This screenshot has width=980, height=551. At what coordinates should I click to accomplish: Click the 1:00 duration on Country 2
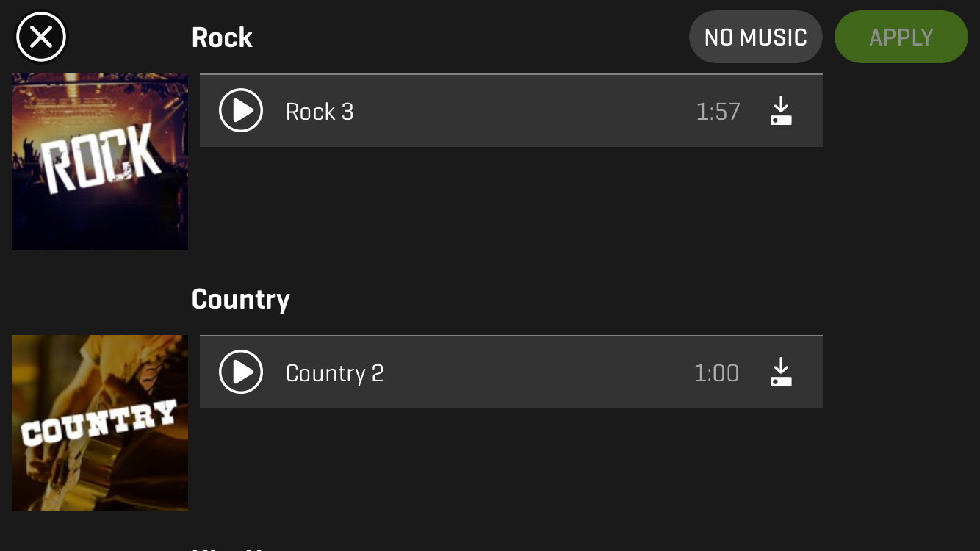click(x=716, y=373)
